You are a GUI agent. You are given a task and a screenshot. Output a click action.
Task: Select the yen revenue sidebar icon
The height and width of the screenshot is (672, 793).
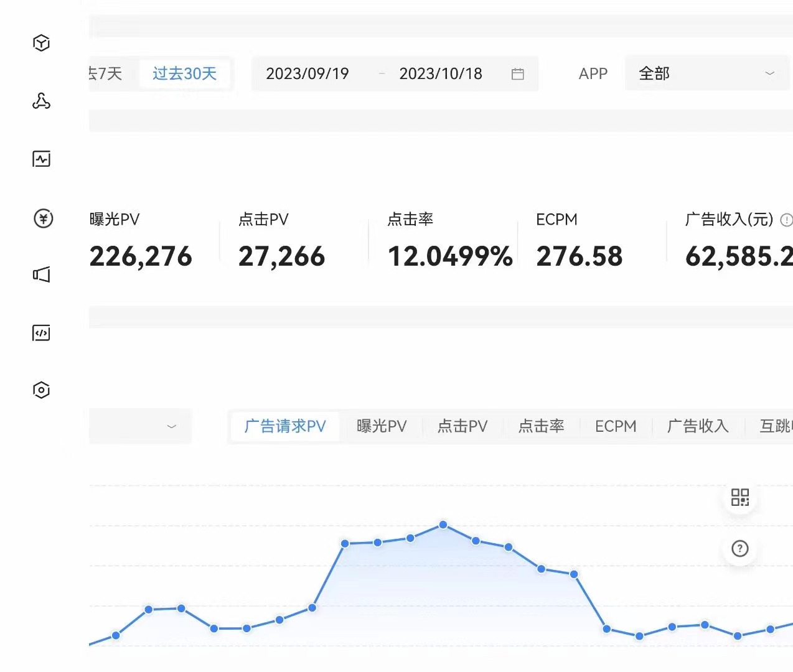pyautogui.click(x=43, y=218)
